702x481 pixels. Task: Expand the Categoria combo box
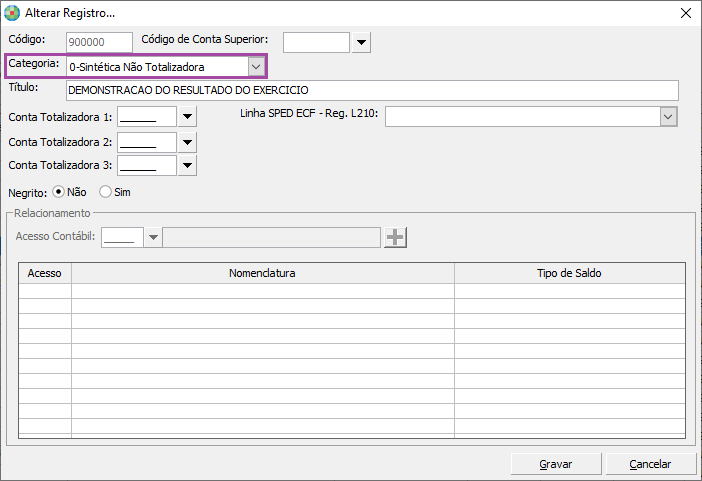pyautogui.click(x=256, y=67)
